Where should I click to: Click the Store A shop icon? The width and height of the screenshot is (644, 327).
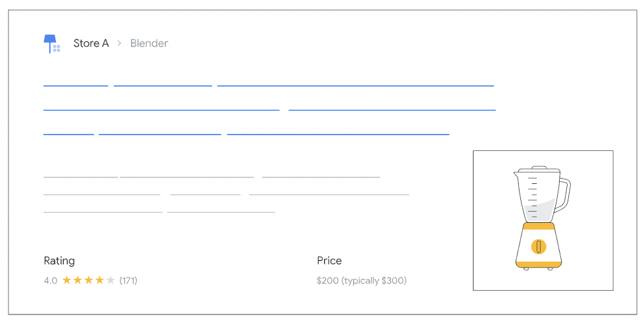(51, 44)
